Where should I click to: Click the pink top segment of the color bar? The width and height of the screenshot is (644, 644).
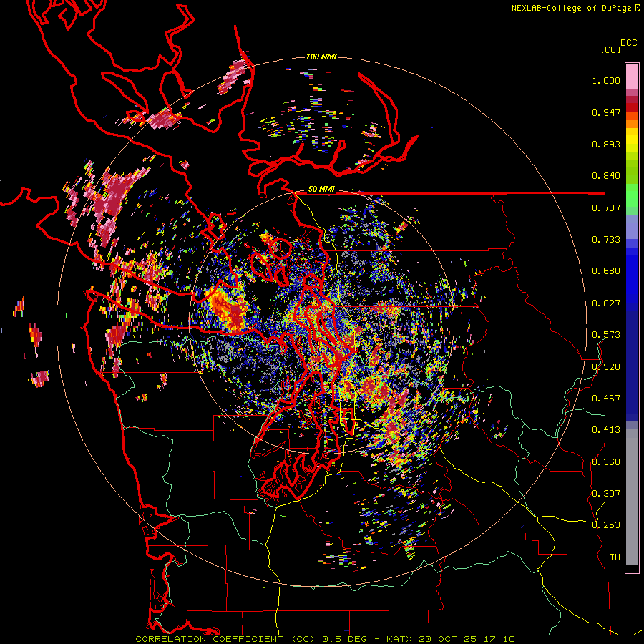pos(632,76)
